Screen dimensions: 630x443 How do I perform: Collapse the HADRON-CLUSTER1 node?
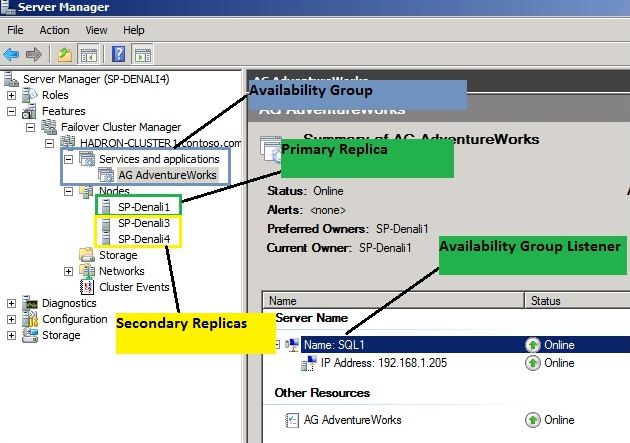point(49,143)
